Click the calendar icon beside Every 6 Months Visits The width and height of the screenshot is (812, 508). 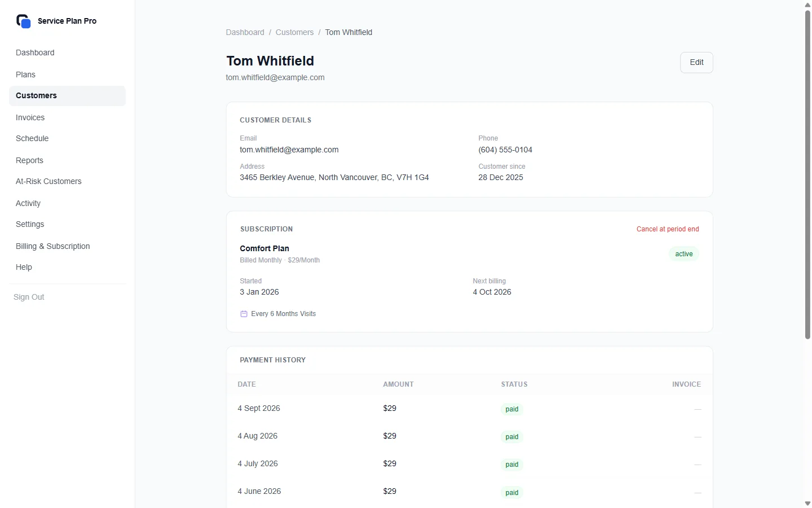244,314
